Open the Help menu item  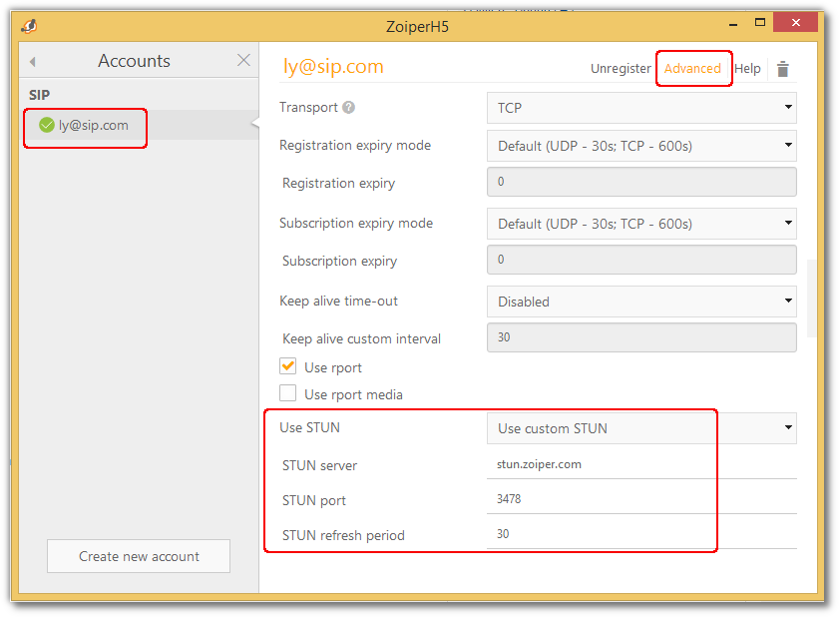tap(747, 69)
